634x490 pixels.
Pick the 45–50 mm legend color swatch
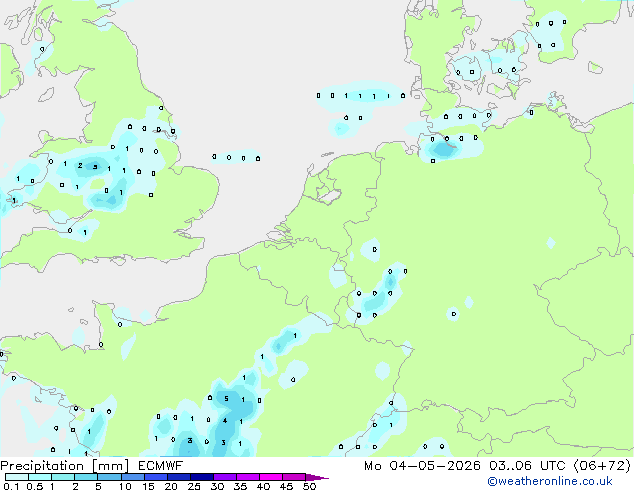tap(294, 477)
